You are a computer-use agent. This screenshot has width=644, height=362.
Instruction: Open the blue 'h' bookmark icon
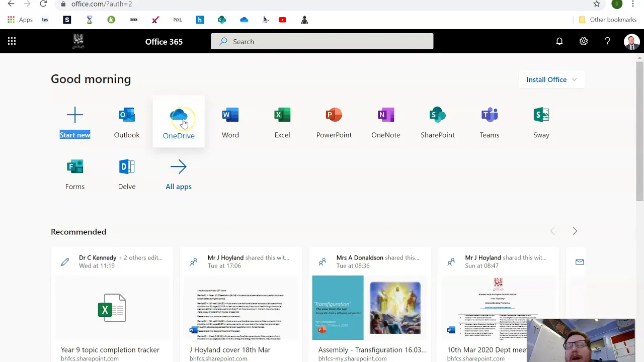point(200,20)
